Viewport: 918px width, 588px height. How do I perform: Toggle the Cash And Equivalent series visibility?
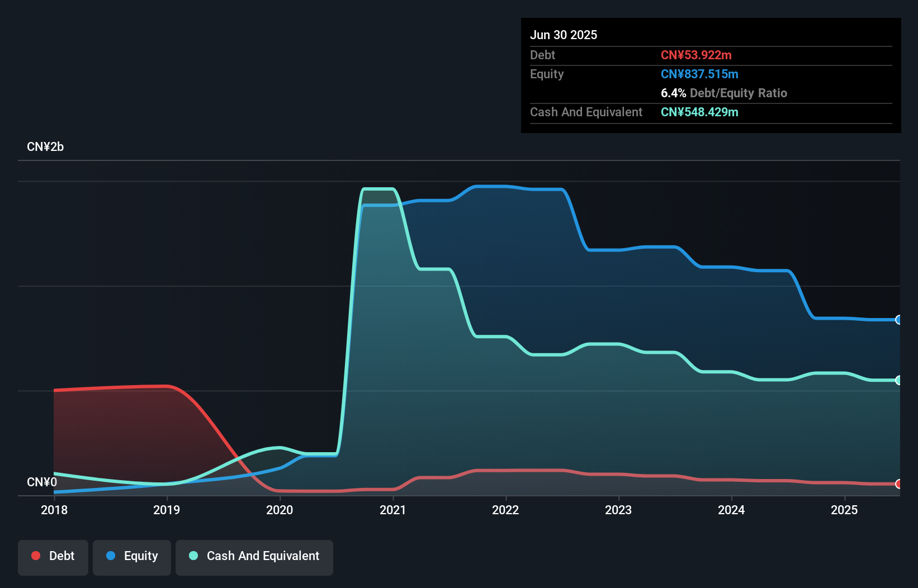click(254, 557)
